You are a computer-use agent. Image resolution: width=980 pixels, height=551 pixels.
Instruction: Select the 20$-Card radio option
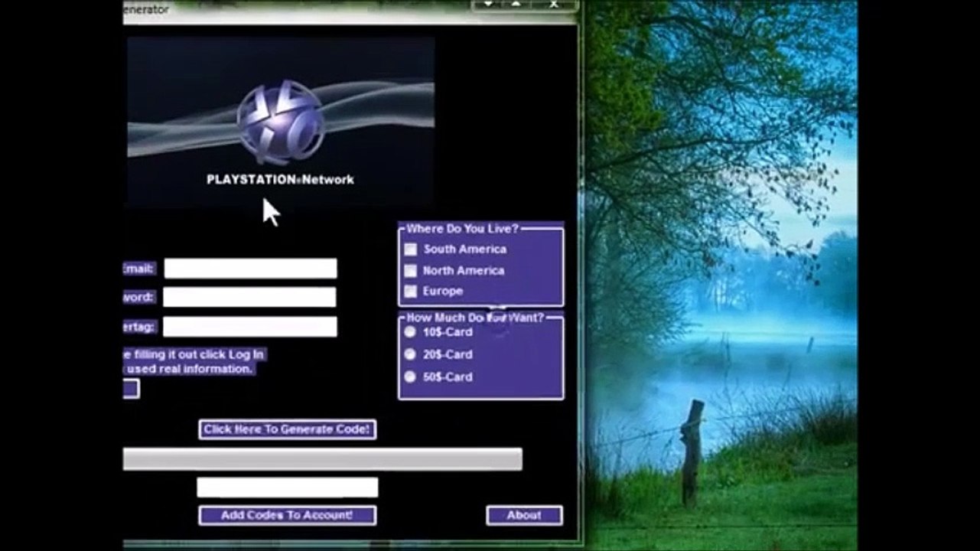point(410,354)
